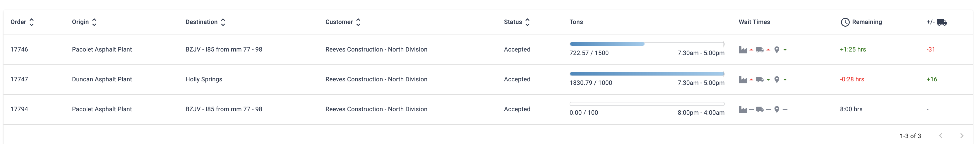Click the location pin icon for order 17747
This screenshot has height=144, width=980.
click(x=777, y=79)
